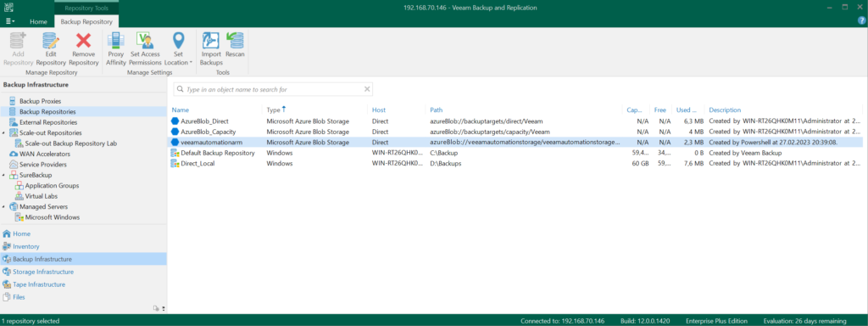Select Scale-out Backup Repository Lab
The width and height of the screenshot is (868, 326).
click(x=71, y=143)
